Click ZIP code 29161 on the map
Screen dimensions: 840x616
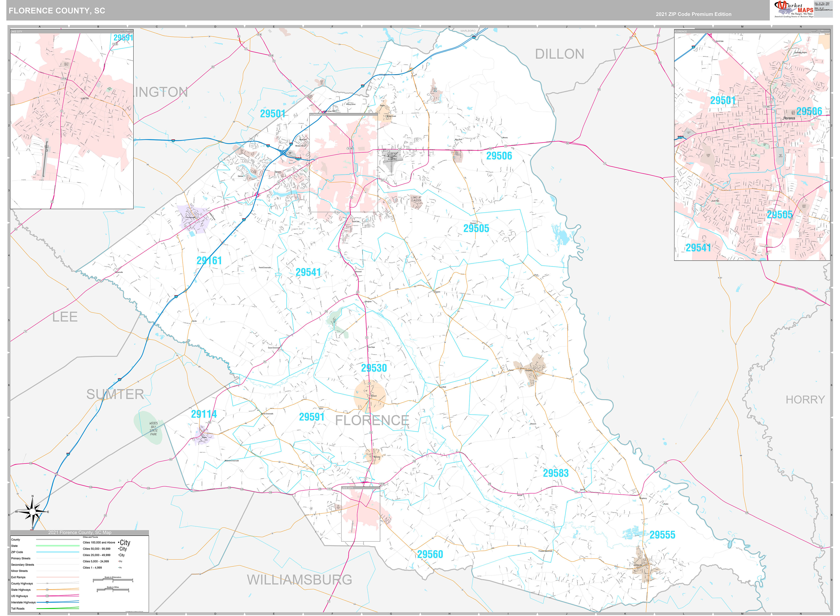coord(209,261)
